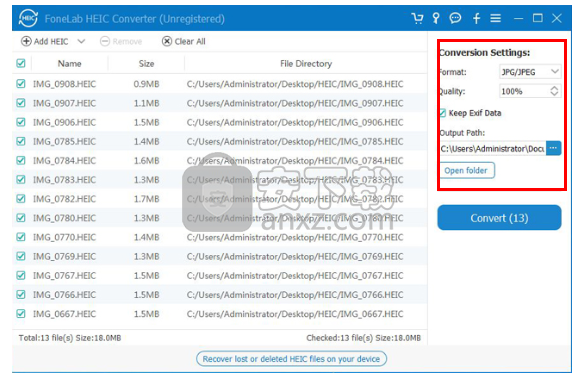Select file name IMG_0907.HEIC

click(x=64, y=103)
